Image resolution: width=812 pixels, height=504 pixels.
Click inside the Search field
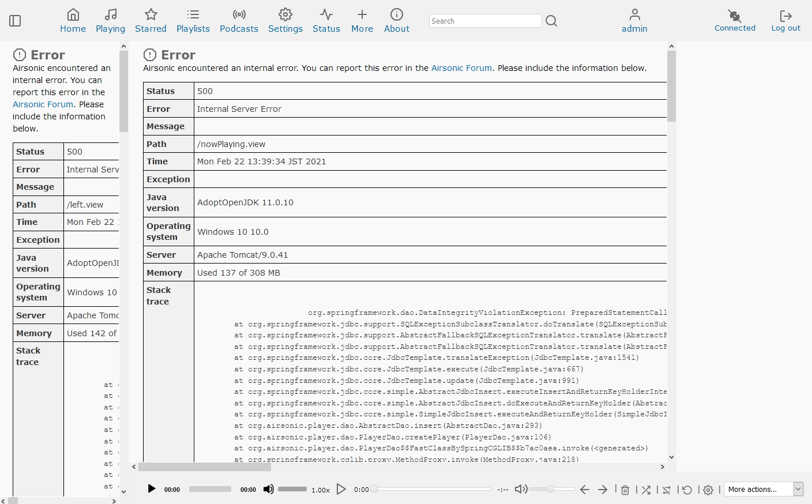(x=484, y=20)
